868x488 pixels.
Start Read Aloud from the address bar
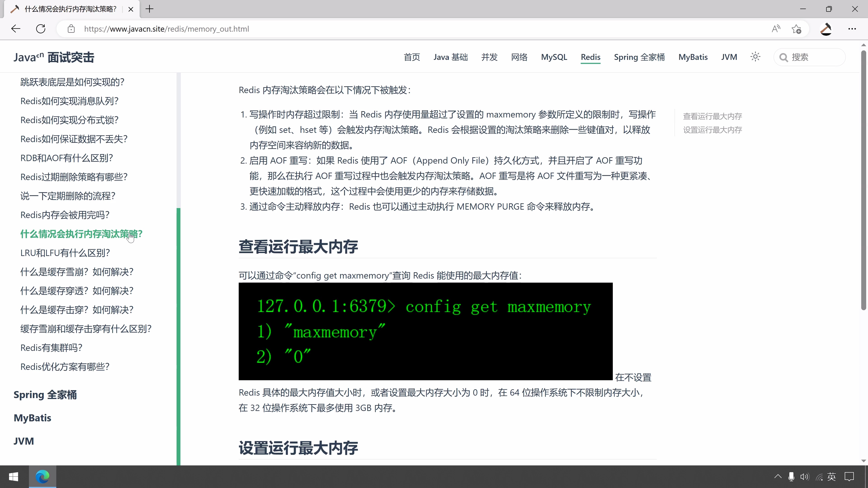(x=776, y=29)
